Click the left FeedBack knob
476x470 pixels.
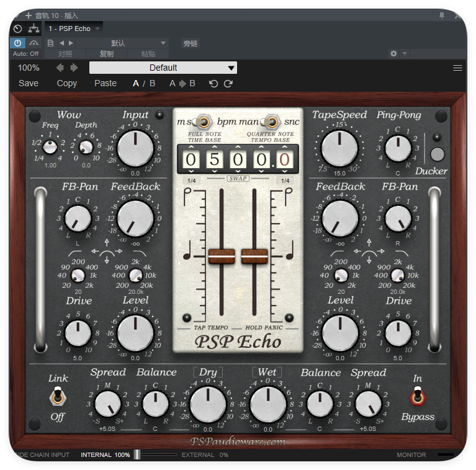(135, 218)
